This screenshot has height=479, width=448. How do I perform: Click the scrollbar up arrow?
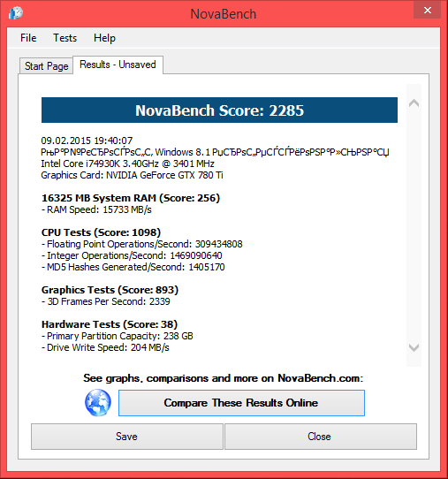(414, 103)
